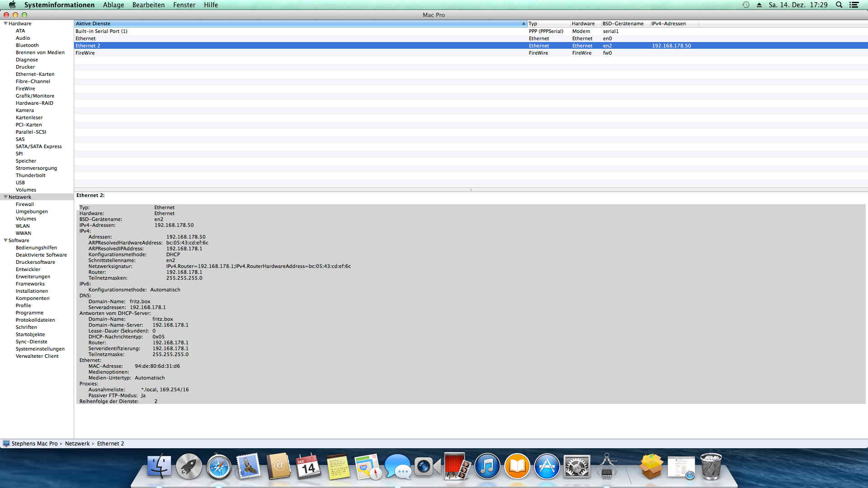
Task: Click Stephens Mac Pro in path bar
Action: point(34,444)
